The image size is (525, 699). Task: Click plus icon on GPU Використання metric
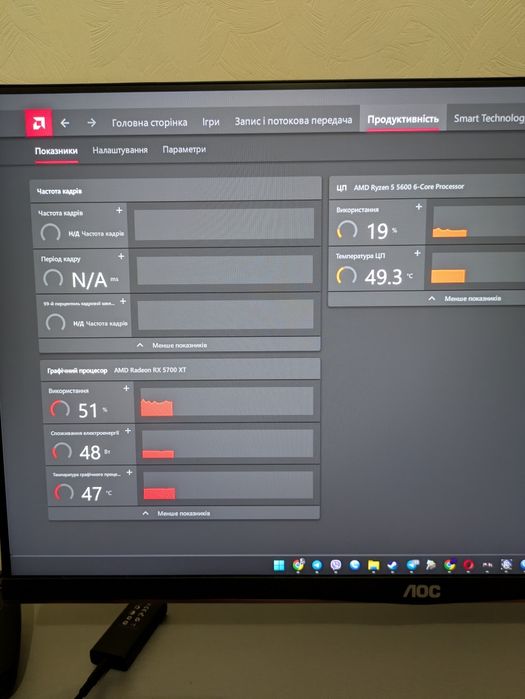click(126, 388)
